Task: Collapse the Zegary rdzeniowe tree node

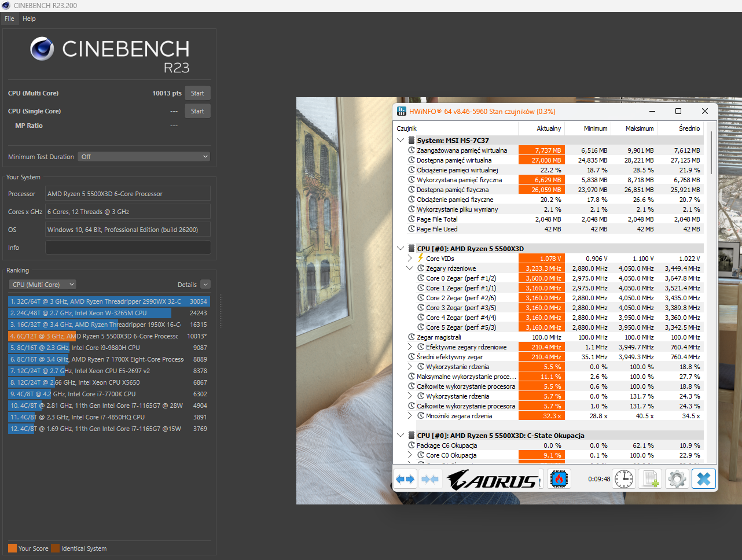Action: coord(410,268)
